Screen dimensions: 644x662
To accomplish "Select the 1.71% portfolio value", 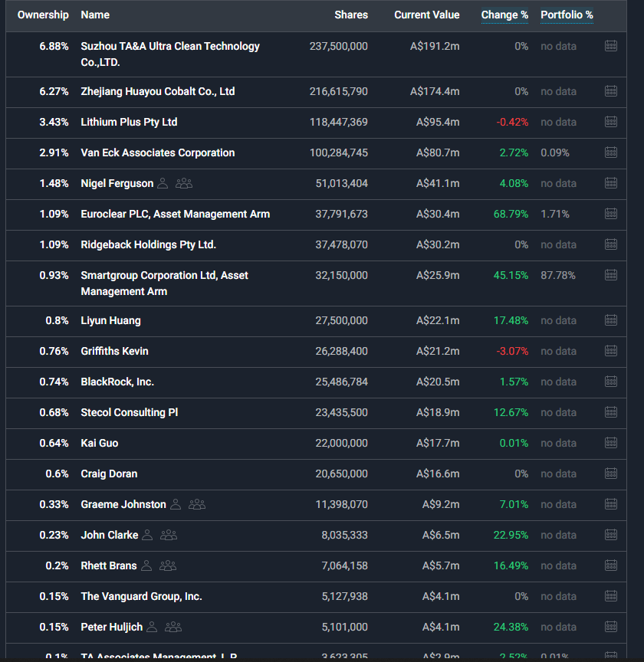I will tap(555, 214).
